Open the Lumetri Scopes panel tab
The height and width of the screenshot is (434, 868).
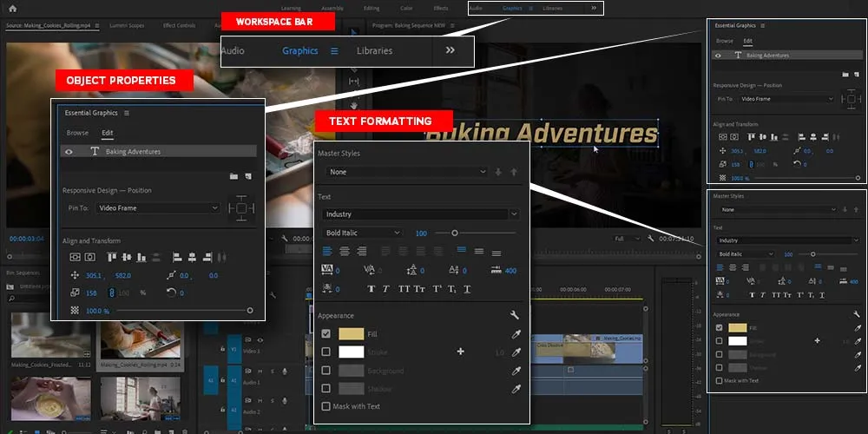(127, 25)
